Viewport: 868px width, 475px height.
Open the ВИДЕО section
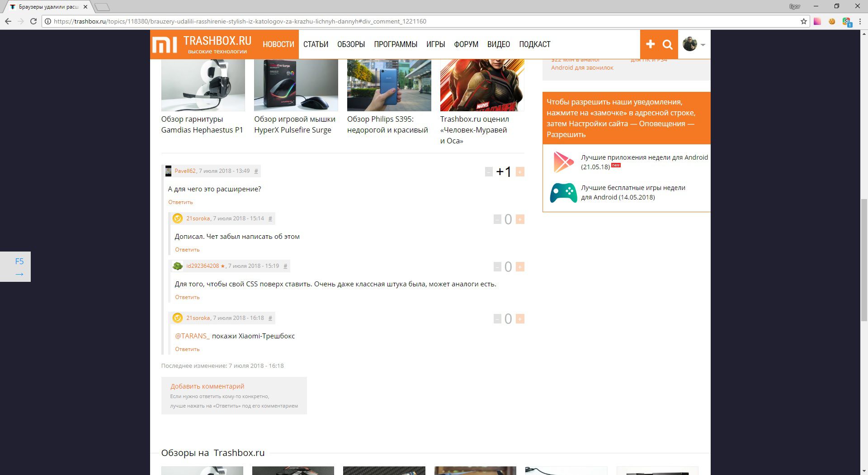[x=499, y=44]
